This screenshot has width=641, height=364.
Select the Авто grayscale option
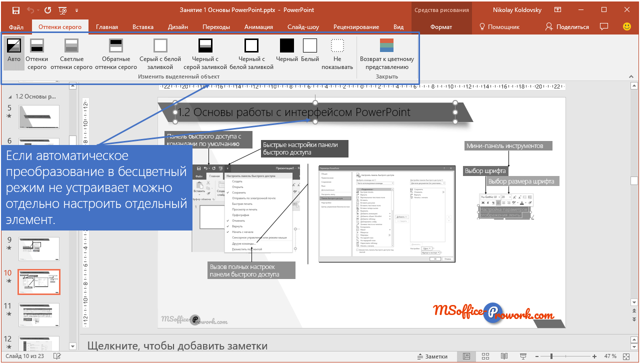pyautogui.click(x=14, y=54)
